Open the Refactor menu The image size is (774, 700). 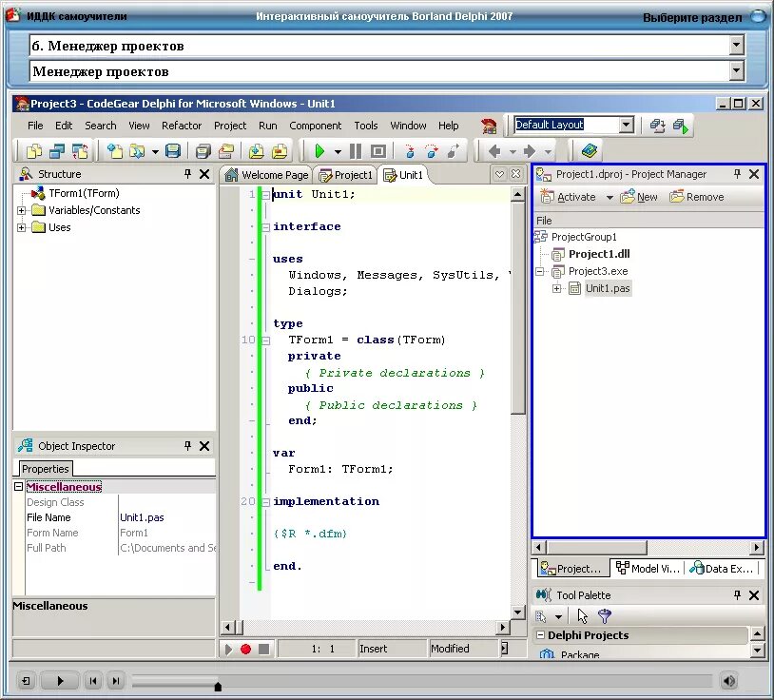pos(182,126)
